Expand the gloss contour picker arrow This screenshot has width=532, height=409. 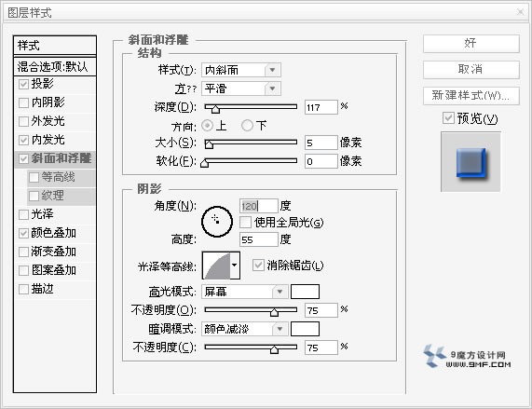(x=235, y=266)
